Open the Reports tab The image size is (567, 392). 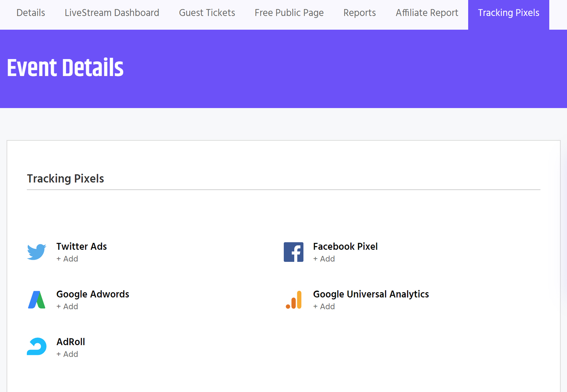tap(360, 13)
